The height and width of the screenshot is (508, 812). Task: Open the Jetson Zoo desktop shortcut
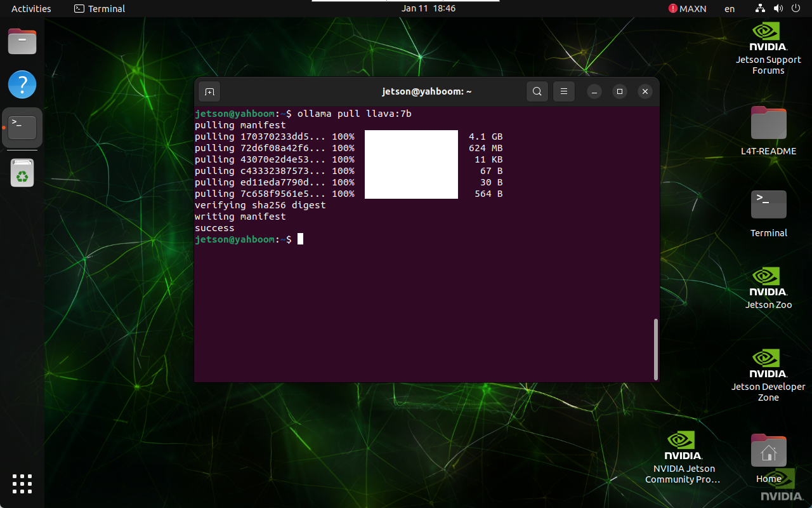click(x=768, y=288)
